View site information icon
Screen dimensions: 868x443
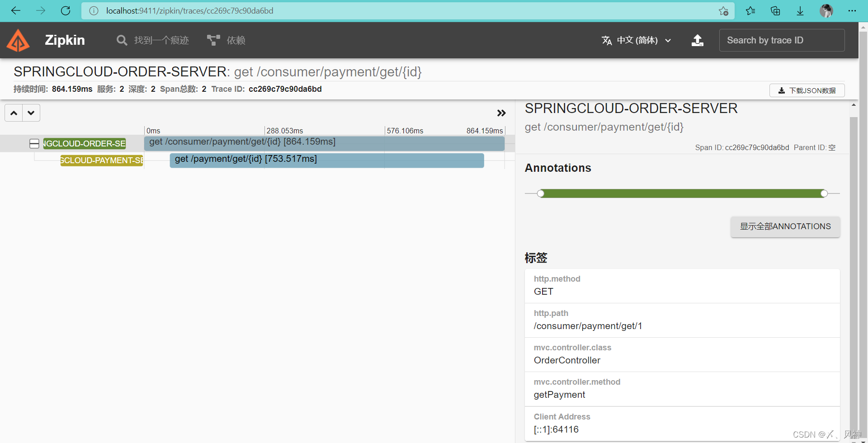94,11
